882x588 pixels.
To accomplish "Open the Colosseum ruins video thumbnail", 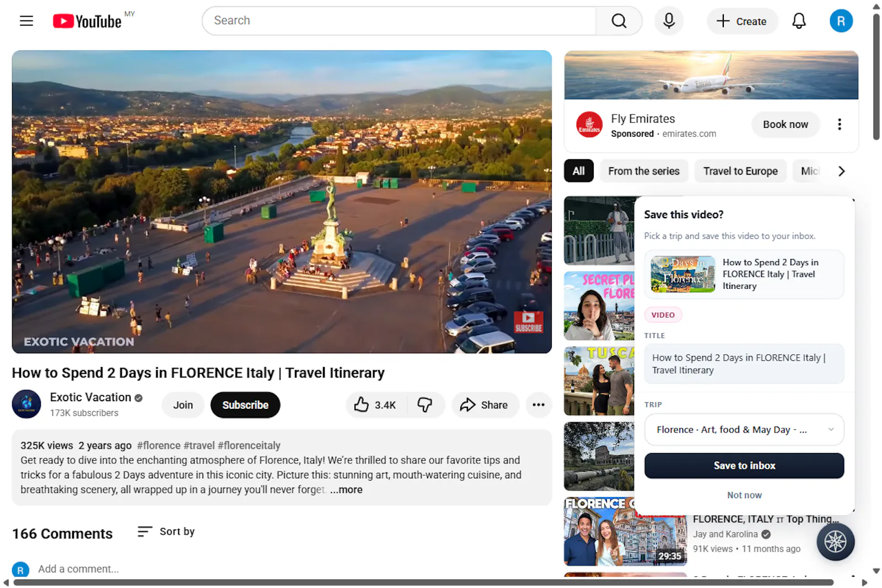I will (599, 456).
